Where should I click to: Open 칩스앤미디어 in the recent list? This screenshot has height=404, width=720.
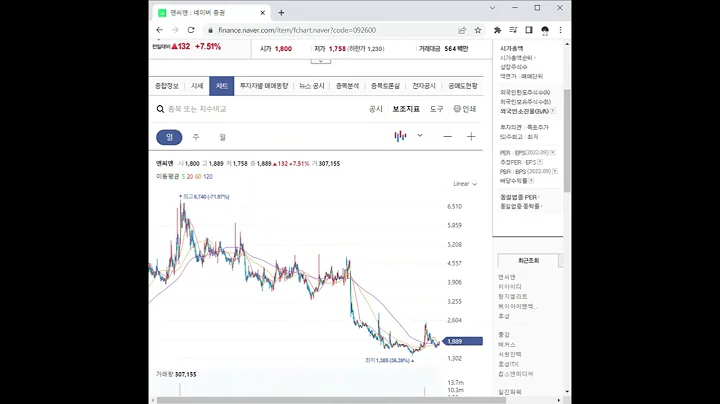pos(516,374)
